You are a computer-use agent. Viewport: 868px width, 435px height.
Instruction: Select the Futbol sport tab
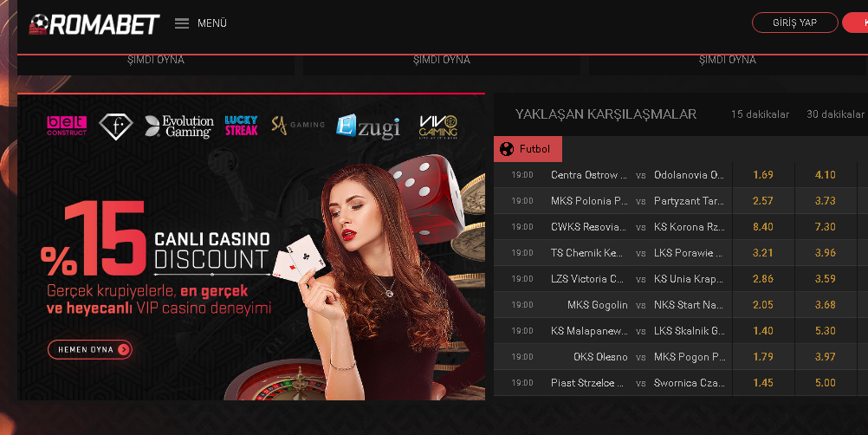pos(528,149)
